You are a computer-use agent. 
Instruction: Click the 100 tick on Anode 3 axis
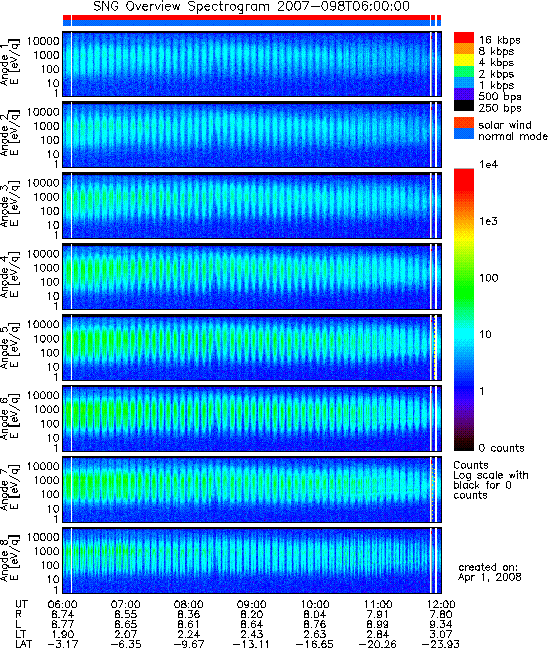coord(50,211)
